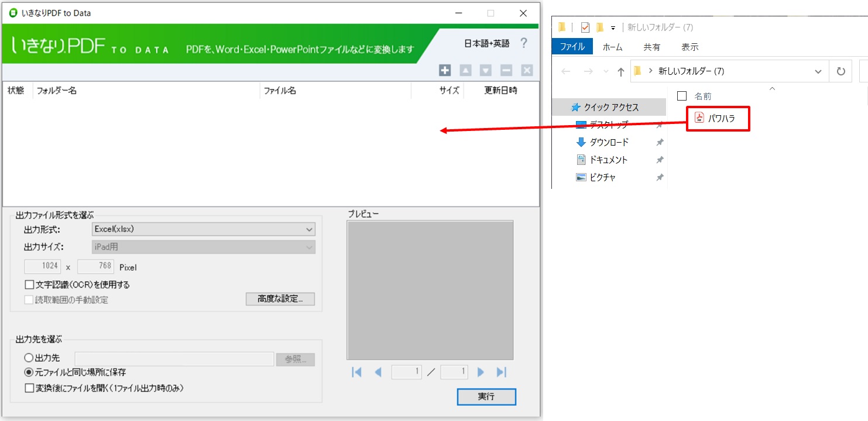Click the Explorer back arrow

point(565,71)
